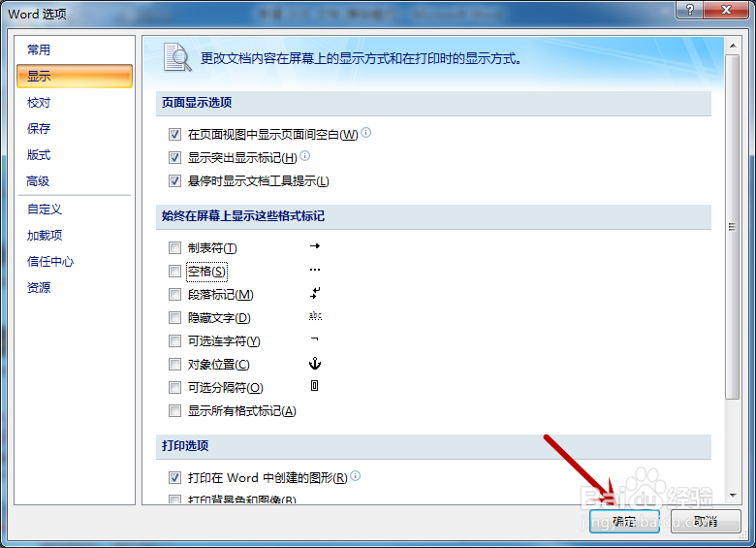The width and height of the screenshot is (756, 548).
Task: Click the vertical scrollbar thumb
Action: point(733,227)
